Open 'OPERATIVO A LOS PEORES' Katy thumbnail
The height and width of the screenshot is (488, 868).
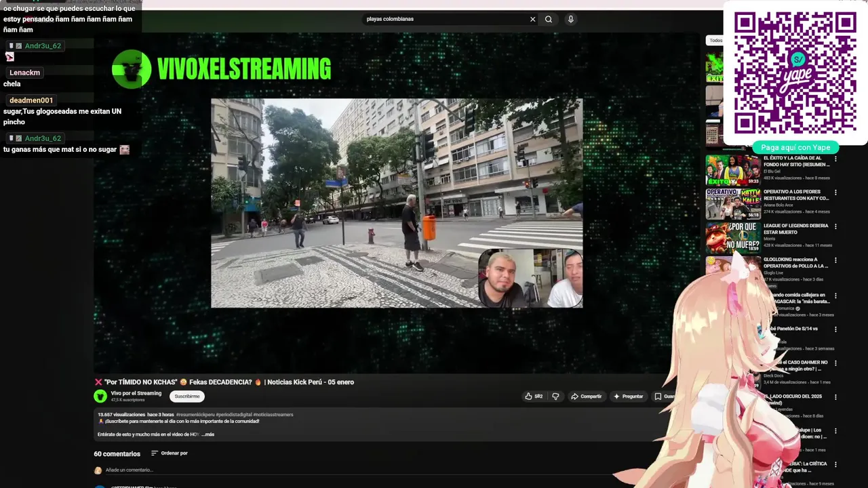[x=732, y=204]
